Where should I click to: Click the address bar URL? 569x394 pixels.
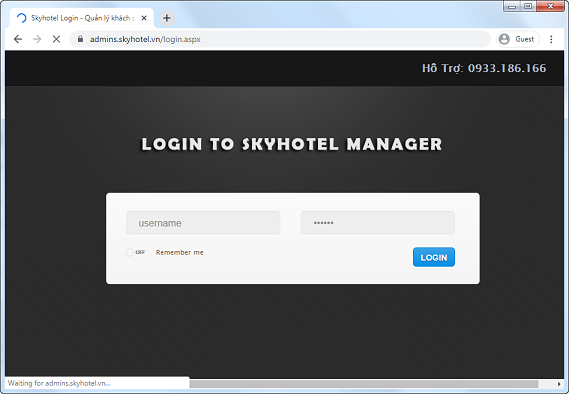pyautogui.click(x=145, y=39)
